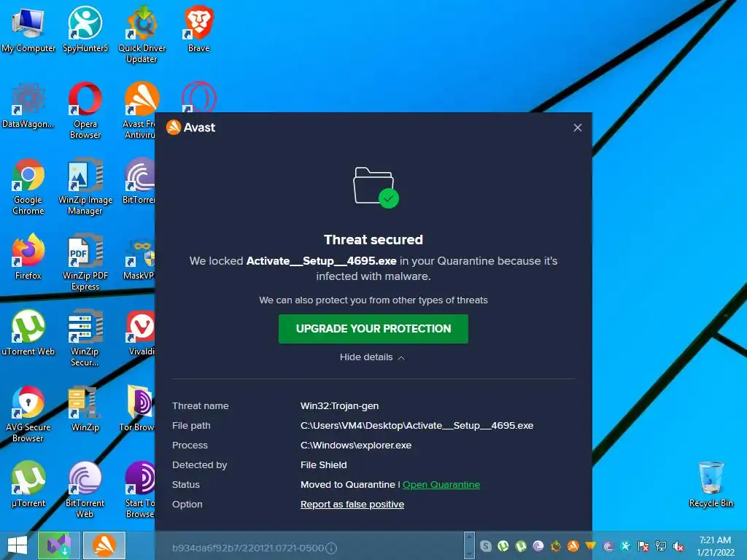Open the Windows Start button
Screen dimensions: 747x560
[x=18, y=545]
